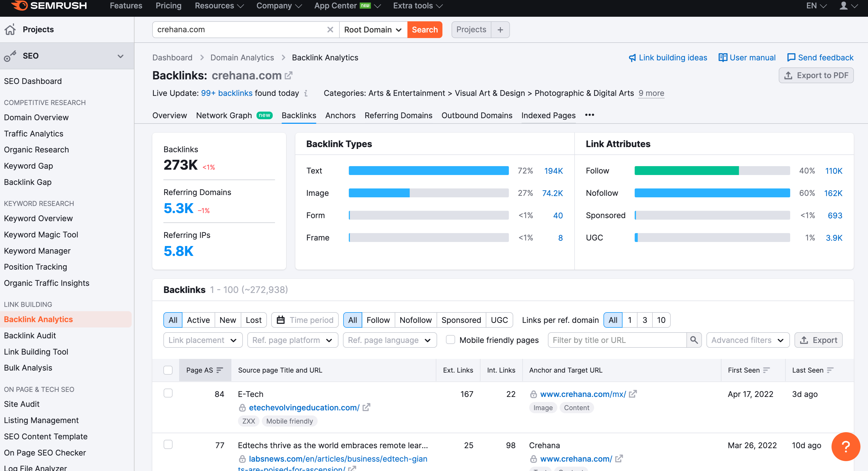Image resolution: width=868 pixels, height=471 pixels.
Task: Select the Lost backlinks filter
Action: tap(253, 320)
